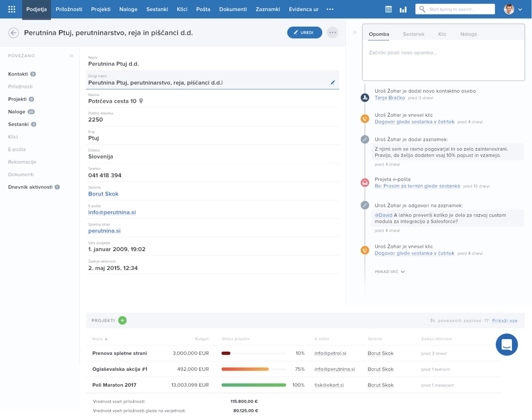Open the chat widget bubble

point(506,344)
